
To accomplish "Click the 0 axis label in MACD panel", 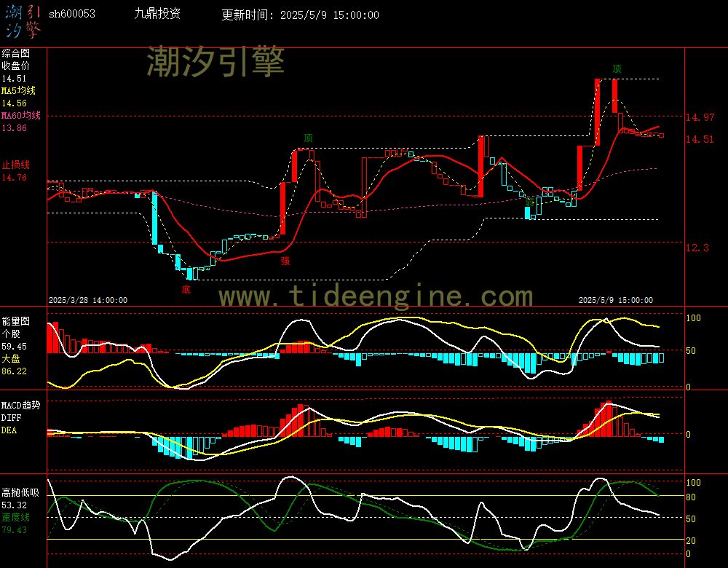I will click(x=689, y=434).
